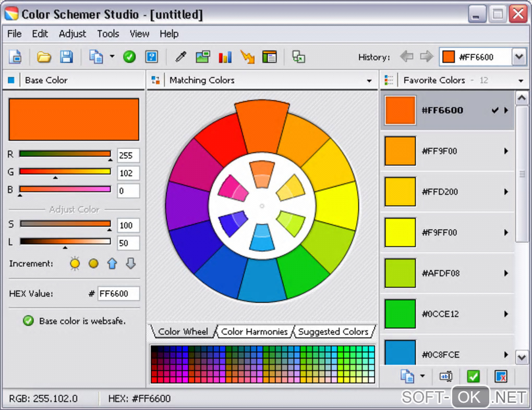Click the copy favorites icon below list

407,376
